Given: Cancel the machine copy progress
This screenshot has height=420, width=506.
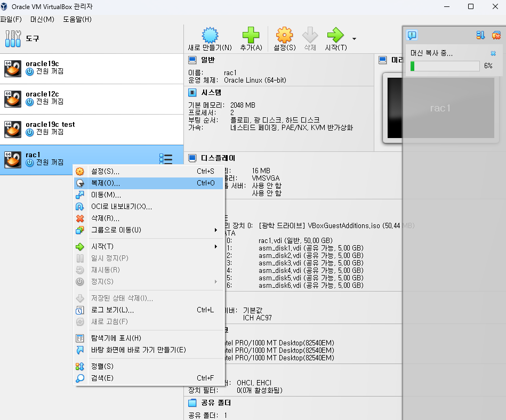Looking at the screenshot, I should tap(493, 53).
